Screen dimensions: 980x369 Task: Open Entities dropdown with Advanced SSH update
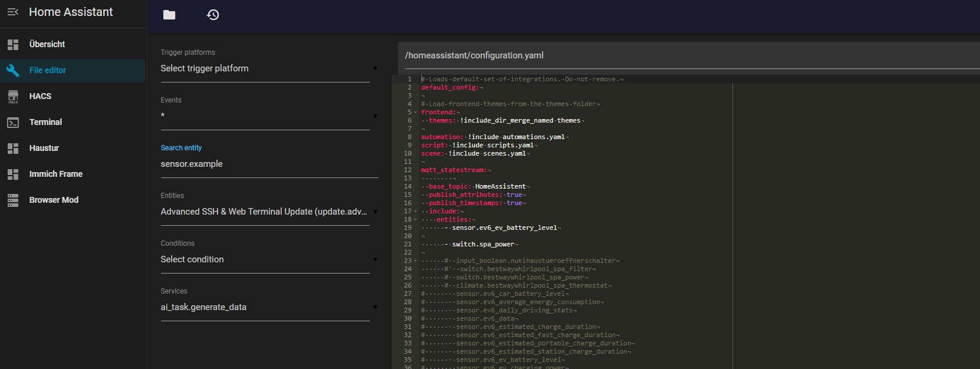pyautogui.click(x=269, y=212)
